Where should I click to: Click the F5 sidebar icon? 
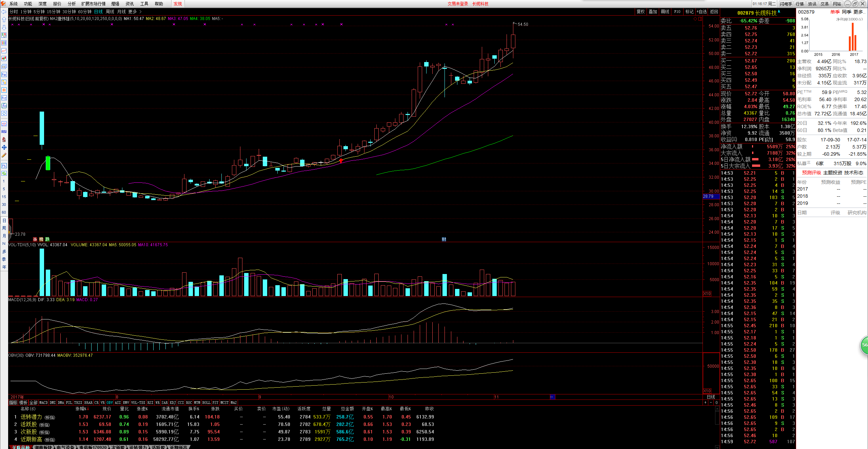click(x=4, y=165)
